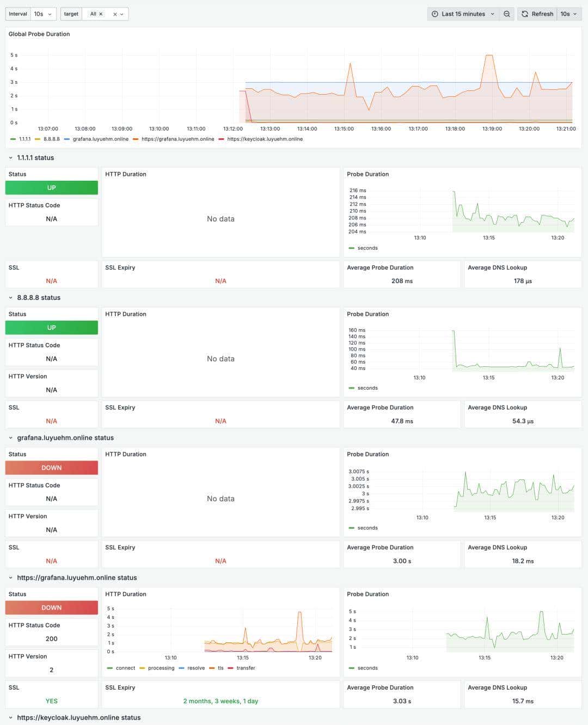Toggle the connect legend entry under HTTP Duration
The height and width of the screenshot is (725, 588).
point(125,668)
